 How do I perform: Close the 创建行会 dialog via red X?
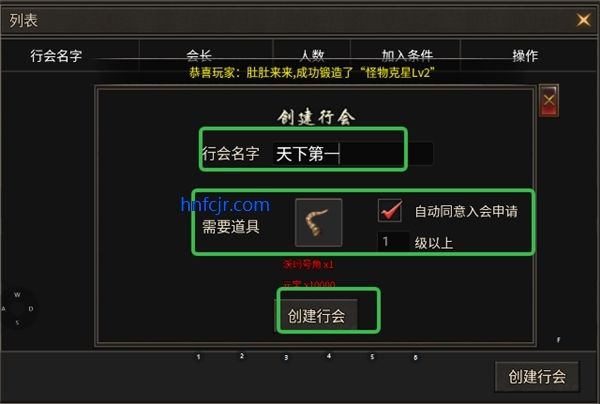tap(549, 100)
